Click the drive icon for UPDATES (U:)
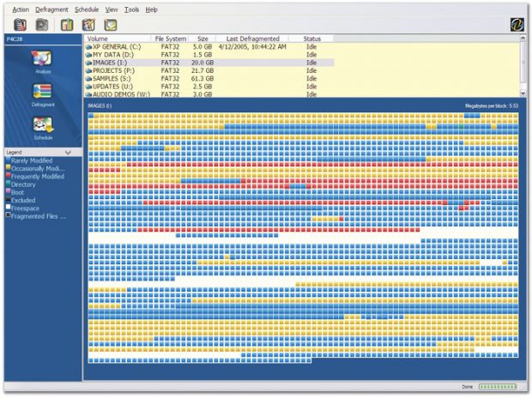 [88, 87]
